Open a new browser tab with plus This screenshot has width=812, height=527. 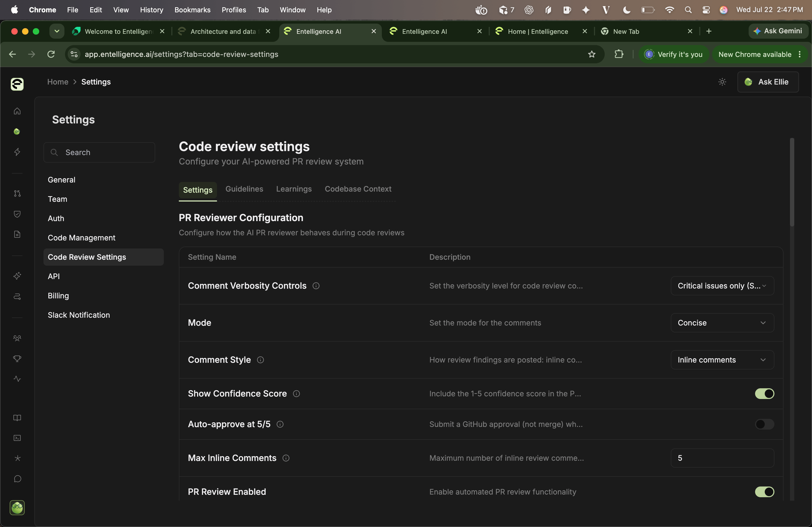pos(709,31)
